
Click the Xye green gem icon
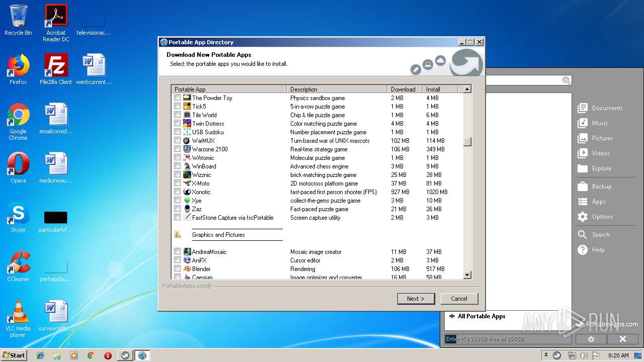[x=187, y=201]
